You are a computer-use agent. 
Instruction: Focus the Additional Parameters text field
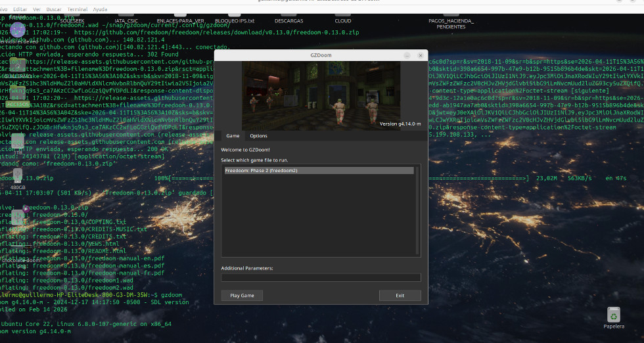tap(321, 278)
